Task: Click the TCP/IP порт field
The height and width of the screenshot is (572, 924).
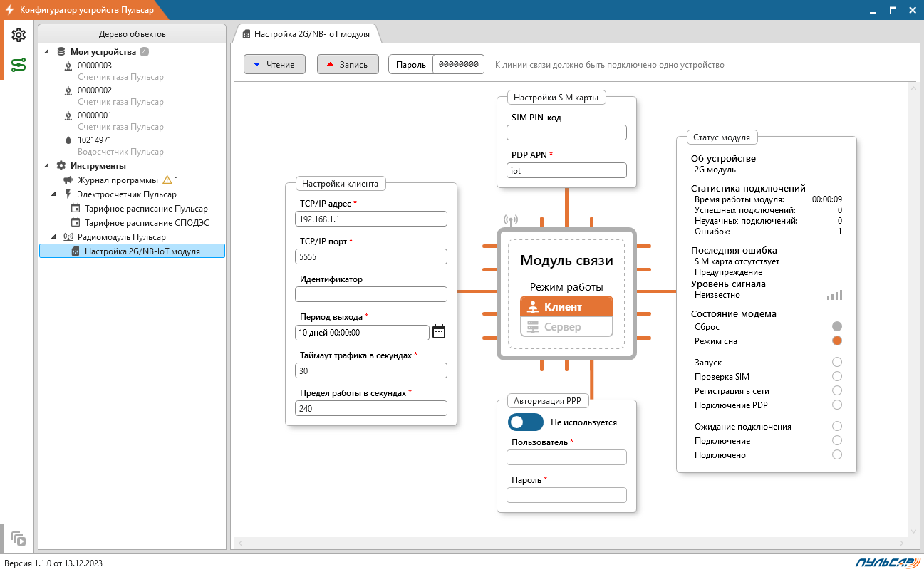Action: 370,256
